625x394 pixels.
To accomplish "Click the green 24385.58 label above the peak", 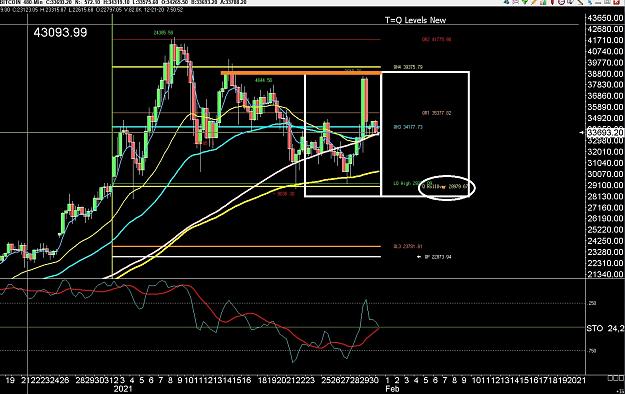I will [x=163, y=33].
